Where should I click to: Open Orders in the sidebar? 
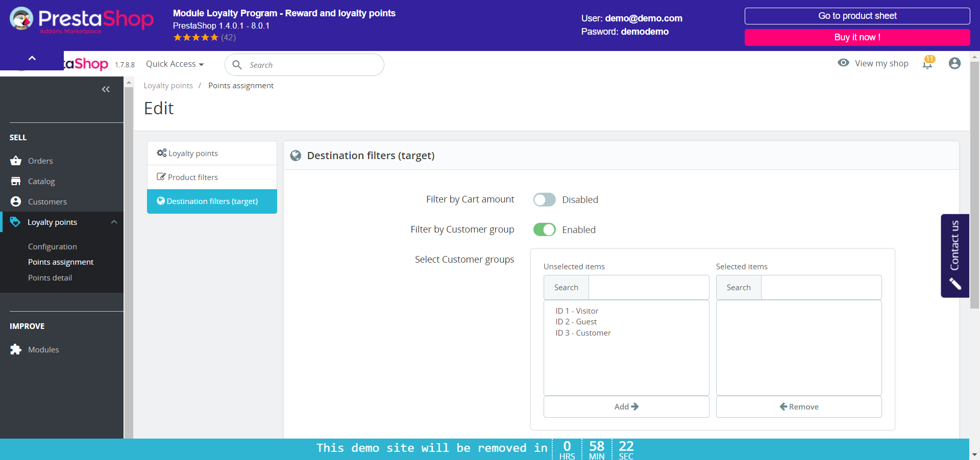(x=40, y=161)
